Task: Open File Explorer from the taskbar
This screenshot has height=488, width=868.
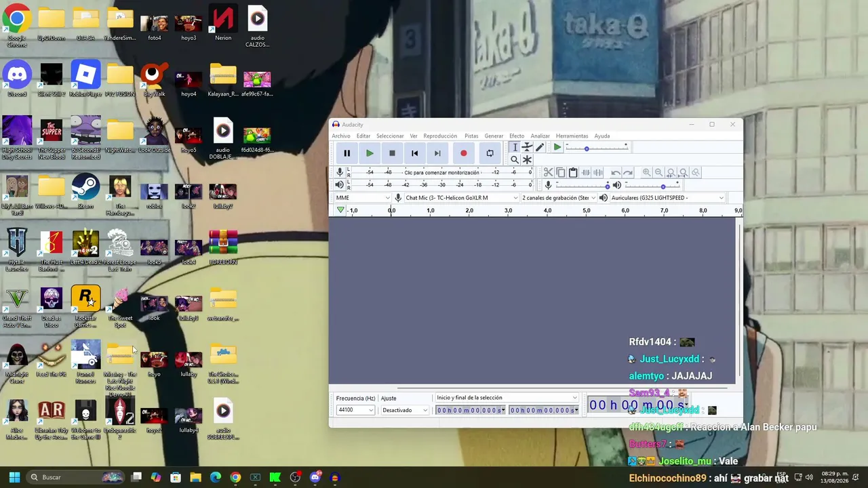Action: 195,477
